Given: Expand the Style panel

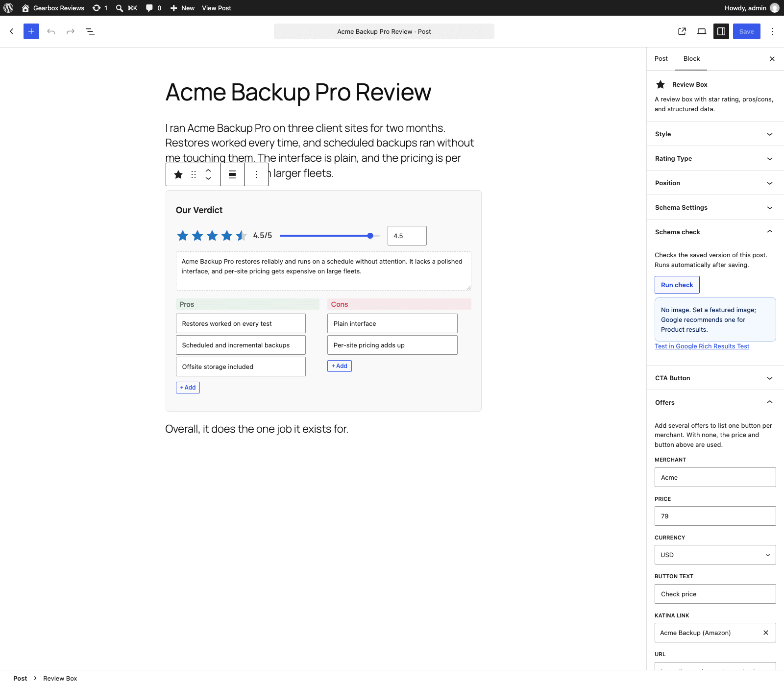Looking at the screenshot, I should (715, 134).
